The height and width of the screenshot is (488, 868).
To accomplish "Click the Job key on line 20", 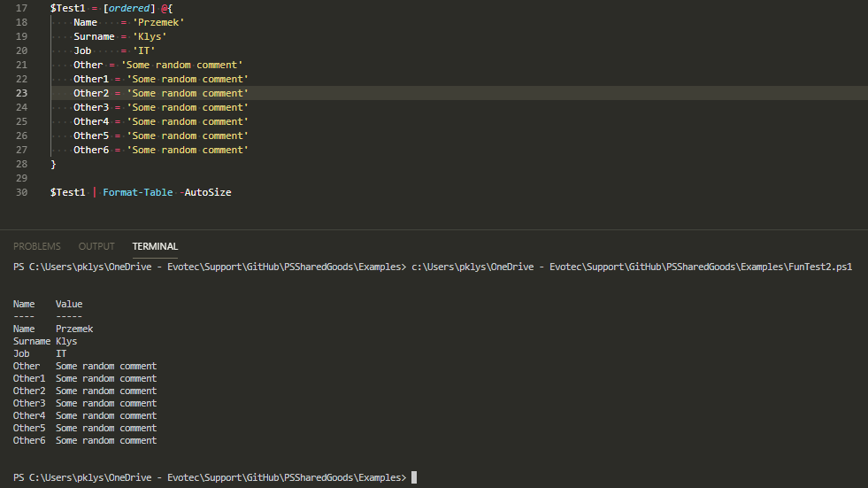I will [x=82, y=50].
